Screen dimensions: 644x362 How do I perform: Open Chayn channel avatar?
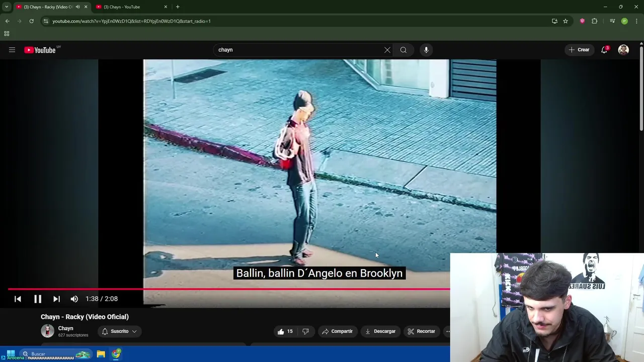[47, 331]
